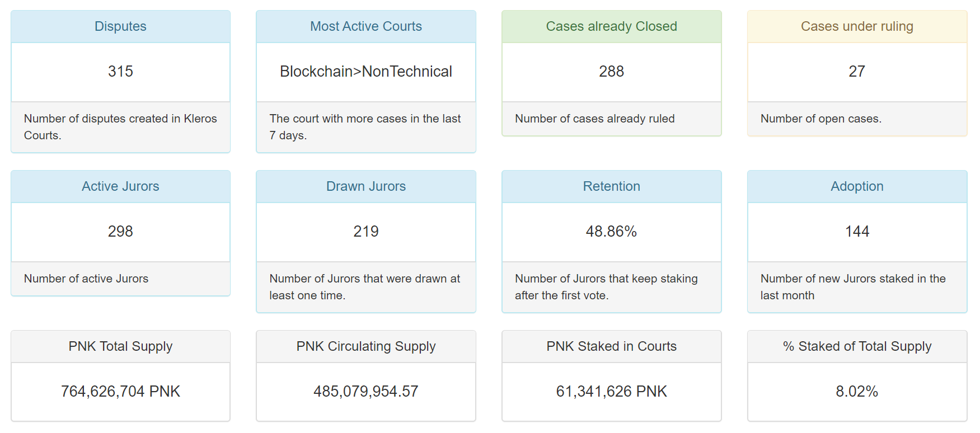
Task: Click the PNK Total Supply header
Action: click(120, 346)
